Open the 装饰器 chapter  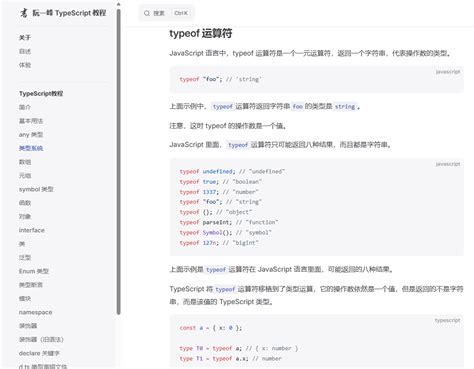[x=28, y=326]
